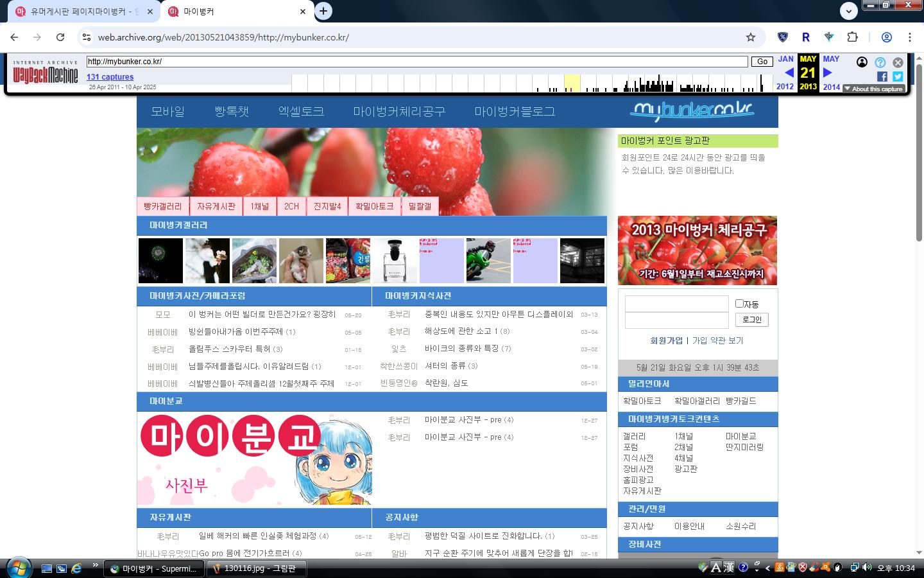The width and height of the screenshot is (924, 578).
Task: Enable the 자동 auto-login checkbox
Action: click(x=739, y=304)
